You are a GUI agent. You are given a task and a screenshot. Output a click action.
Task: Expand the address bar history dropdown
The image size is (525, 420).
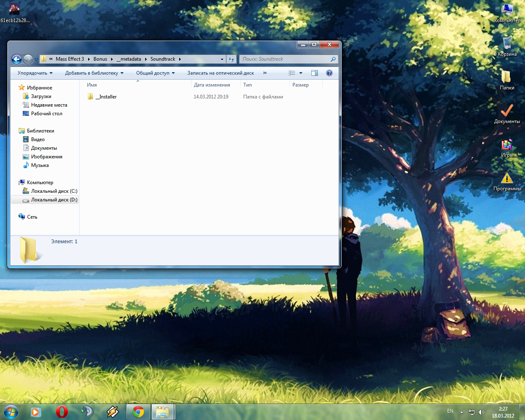[x=222, y=59]
